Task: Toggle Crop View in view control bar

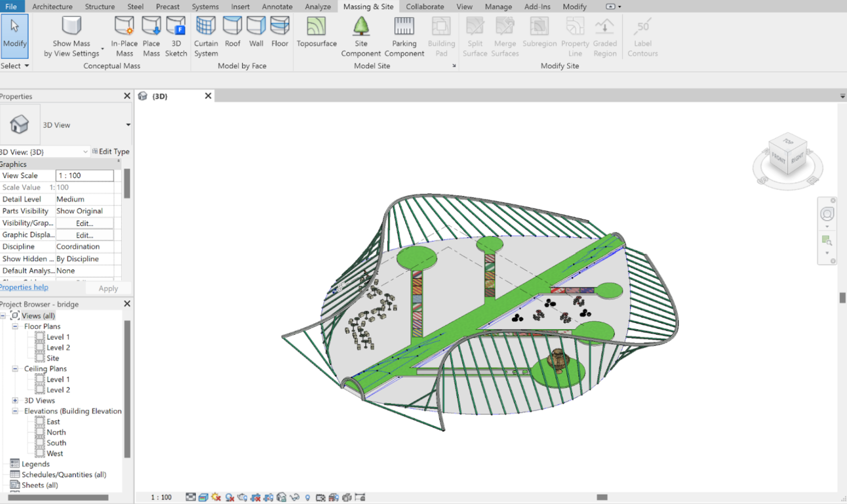Action: tap(255, 497)
